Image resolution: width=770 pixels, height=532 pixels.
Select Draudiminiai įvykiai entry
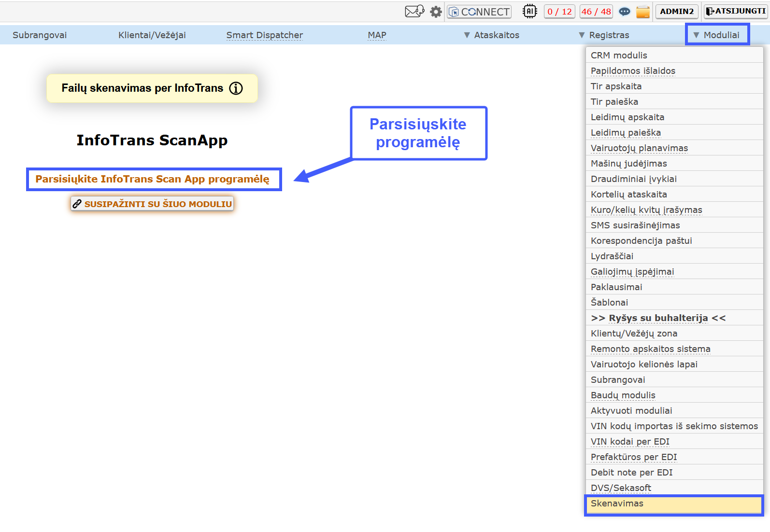pyautogui.click(x=674, y=179)
